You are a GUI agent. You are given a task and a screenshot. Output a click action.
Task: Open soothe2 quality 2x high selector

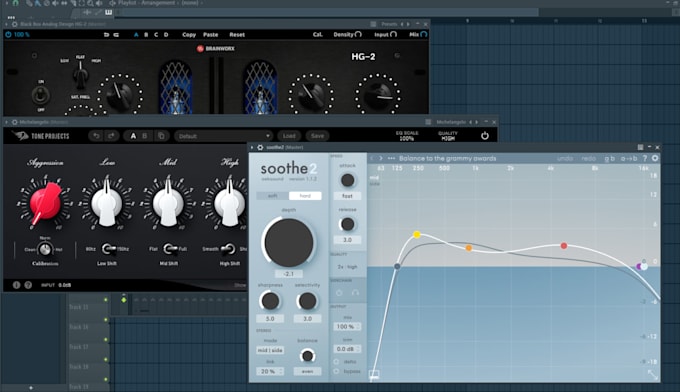tap(347, 267)
